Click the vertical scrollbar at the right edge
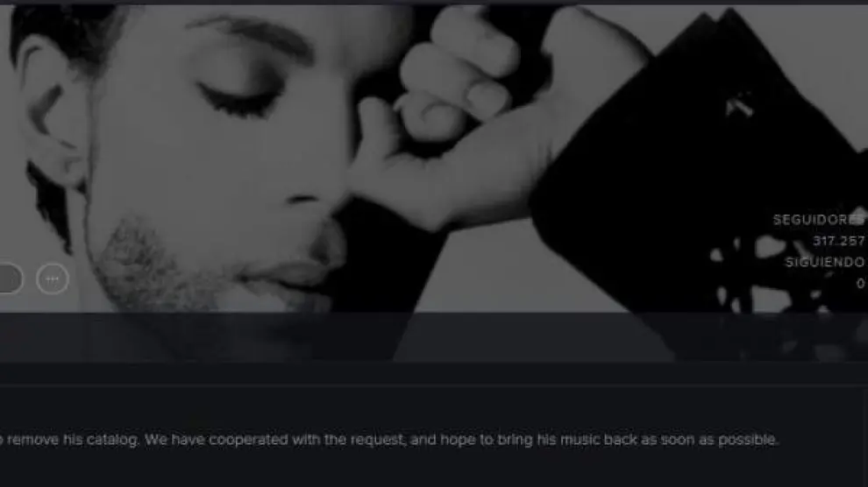The height and width of the screenshot is (487, 868). coord(865,431)
